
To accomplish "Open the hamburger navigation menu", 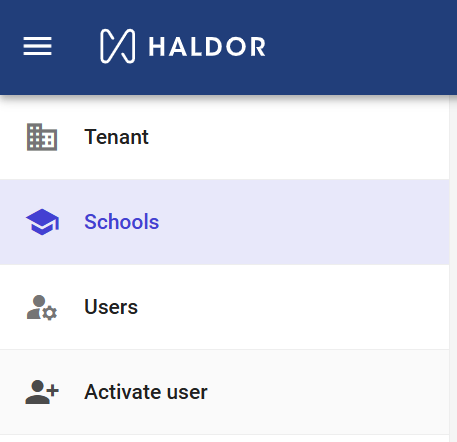I will point(37,46).
